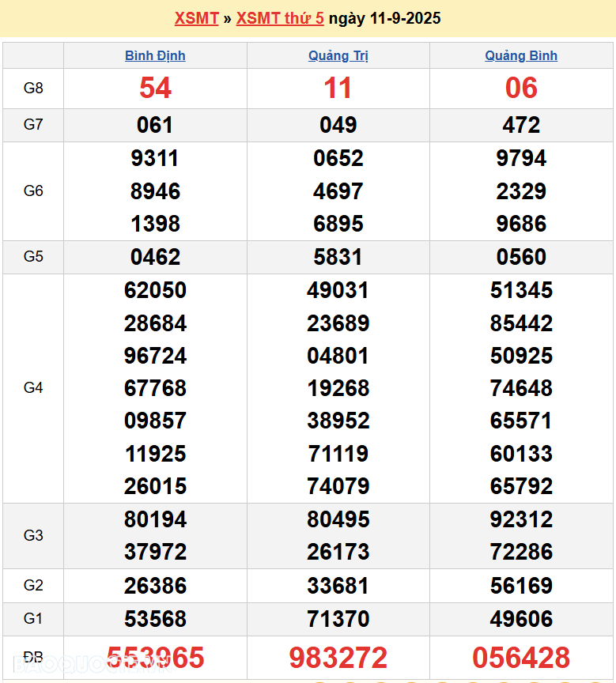Select the G7 number 049
Image resolution: width=616 pixels, height=683 pixels.
[x=338, y=125]
